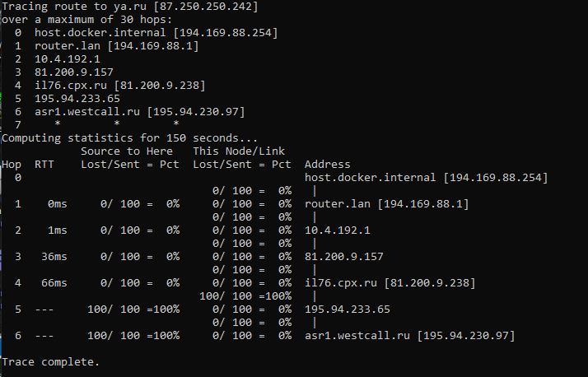Click the 100/ 100 =100% link loss line

(245, 296)
